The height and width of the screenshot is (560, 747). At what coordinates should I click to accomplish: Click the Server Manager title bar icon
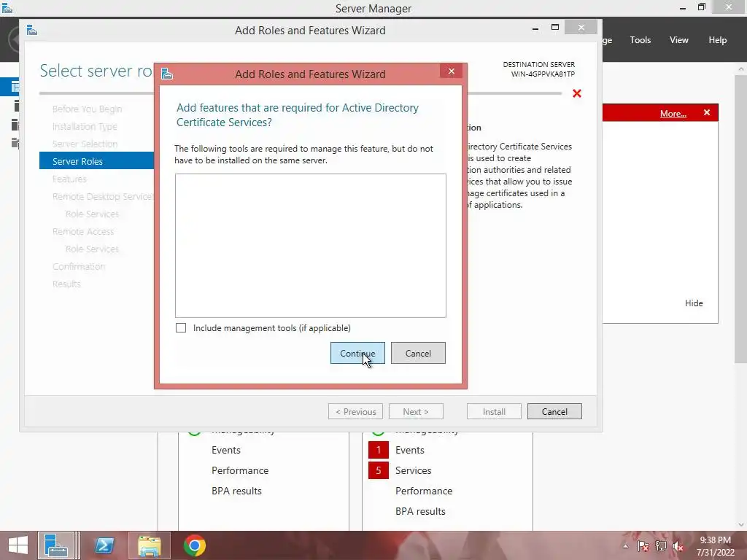coord(7,7)
